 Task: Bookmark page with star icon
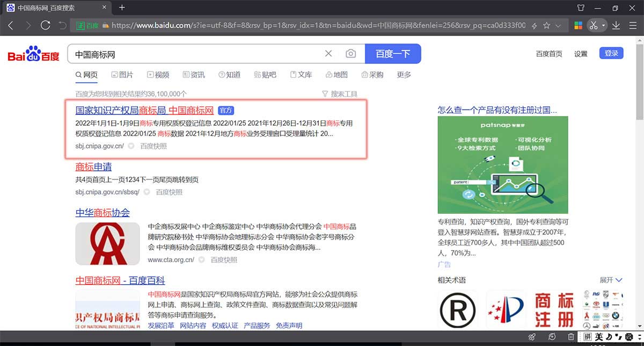[x=547, y=25]
